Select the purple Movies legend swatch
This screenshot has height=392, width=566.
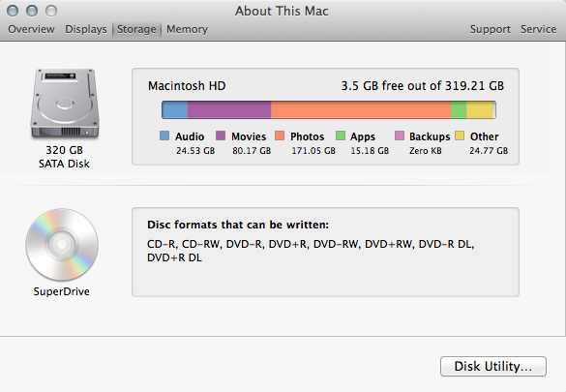tap(221, 136)
